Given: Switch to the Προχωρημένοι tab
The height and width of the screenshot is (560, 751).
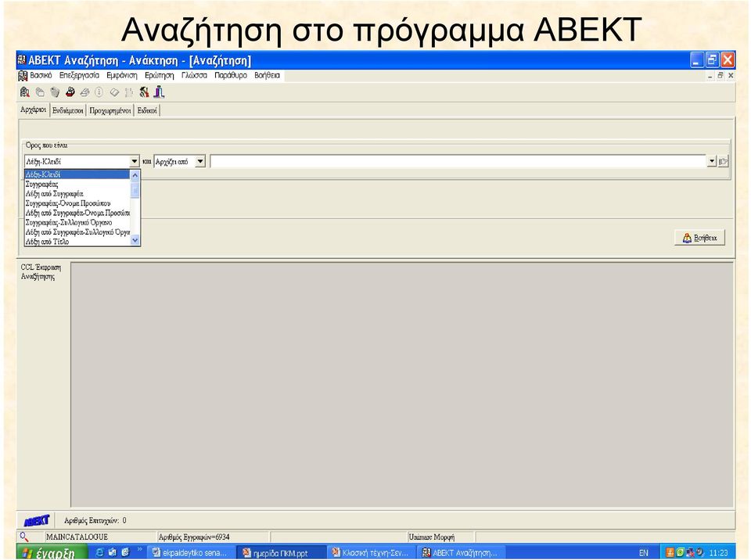Looking at the screenshot, I should (110, 110).
